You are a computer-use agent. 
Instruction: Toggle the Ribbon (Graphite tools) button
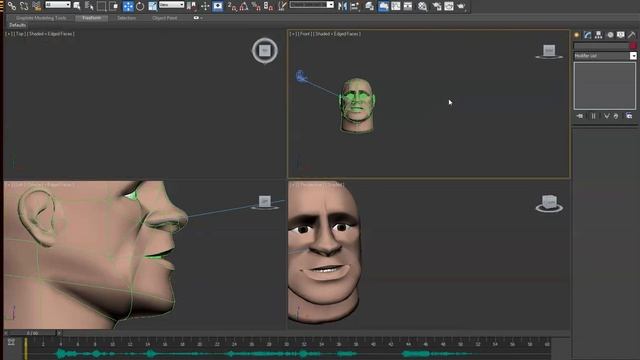pyautogui.click(x=383, y=6)
